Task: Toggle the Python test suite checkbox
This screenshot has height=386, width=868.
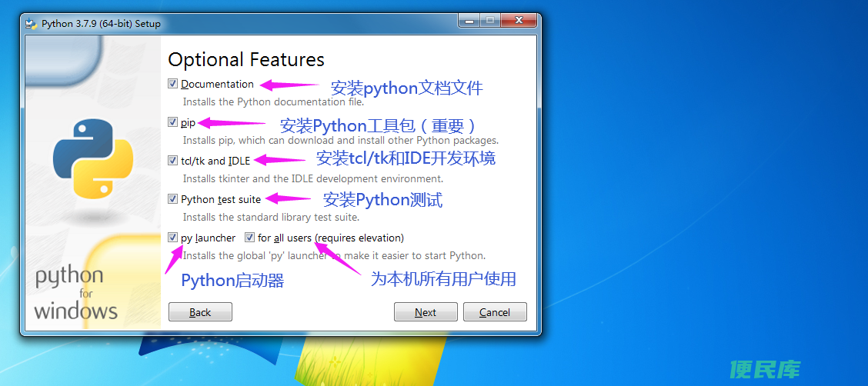Action: click(172, 199)
